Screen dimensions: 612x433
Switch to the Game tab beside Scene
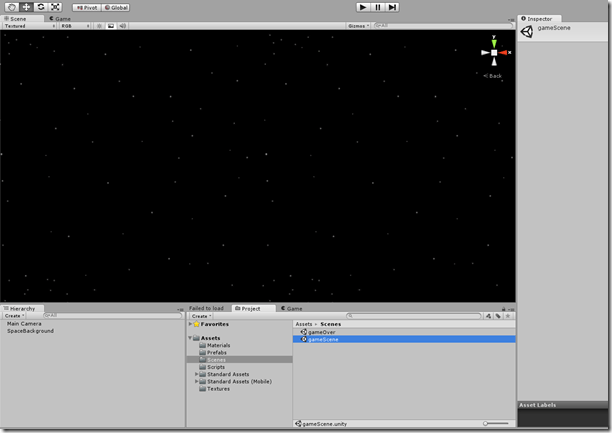(59, 18)
